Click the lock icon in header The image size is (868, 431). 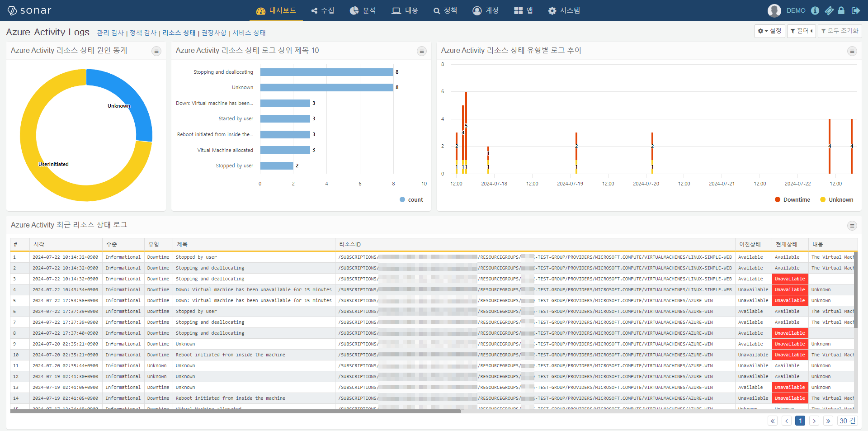click(x=841, y=10)
